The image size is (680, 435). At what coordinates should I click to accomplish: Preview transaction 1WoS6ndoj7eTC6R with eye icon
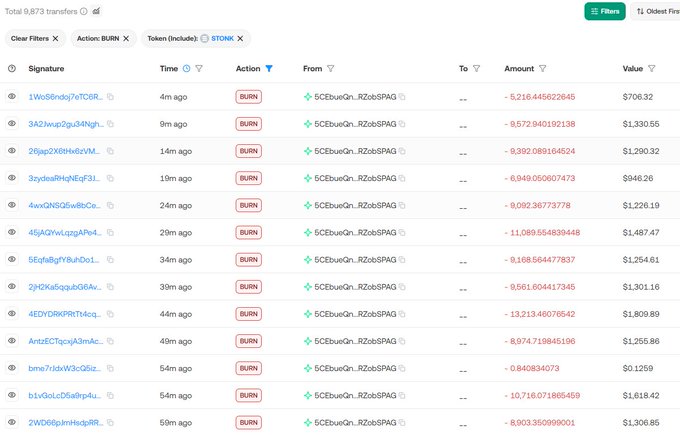pos(12,96)
